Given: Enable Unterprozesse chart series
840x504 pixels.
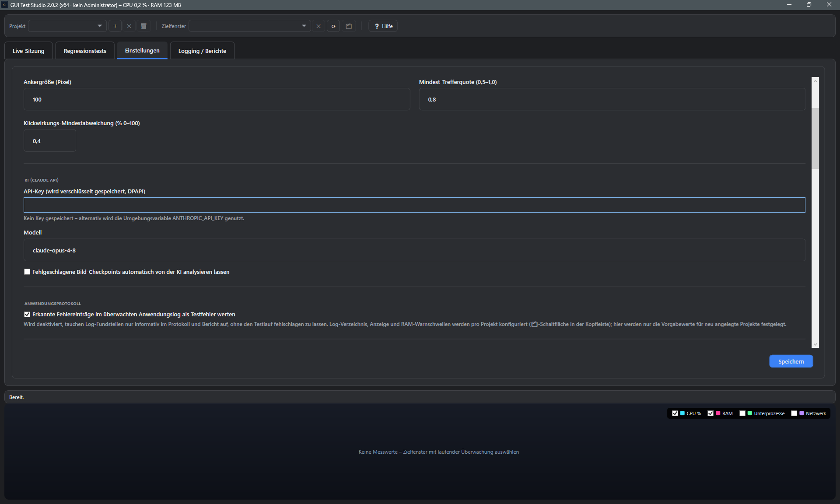Looking at the screenshot, I should coord(742,413).
